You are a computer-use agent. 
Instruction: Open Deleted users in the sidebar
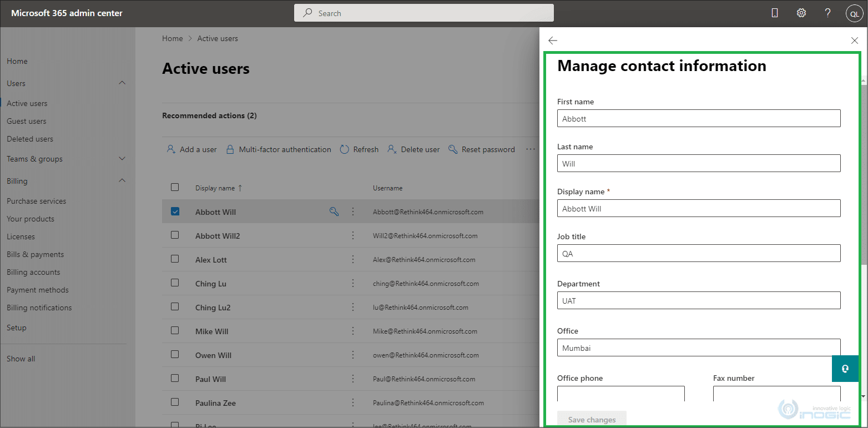pos(30,139)
